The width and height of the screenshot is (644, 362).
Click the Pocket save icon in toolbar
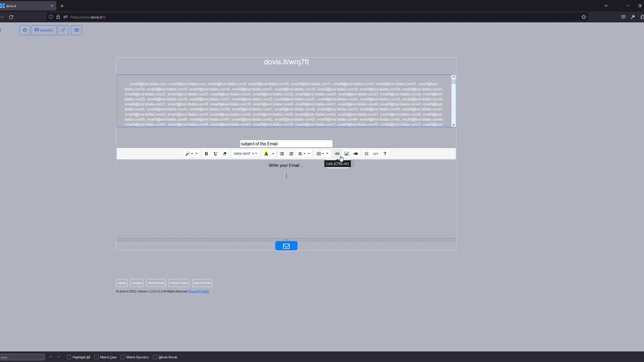623,17
